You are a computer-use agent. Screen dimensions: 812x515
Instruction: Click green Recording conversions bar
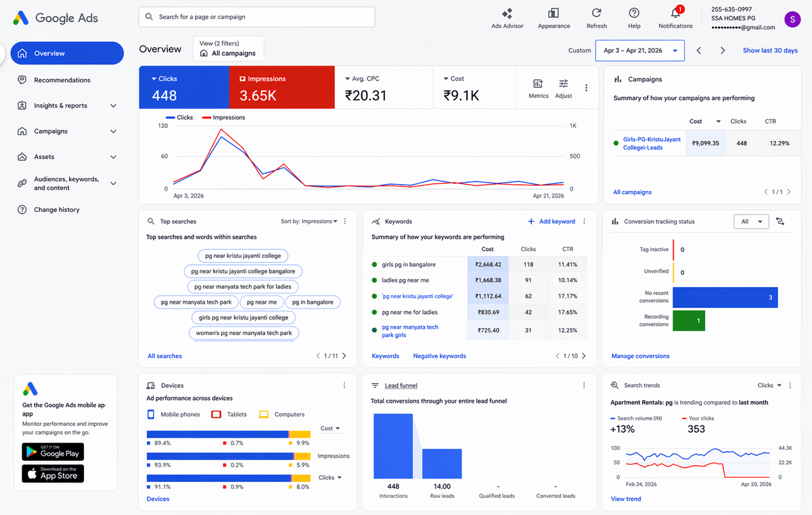689,321
